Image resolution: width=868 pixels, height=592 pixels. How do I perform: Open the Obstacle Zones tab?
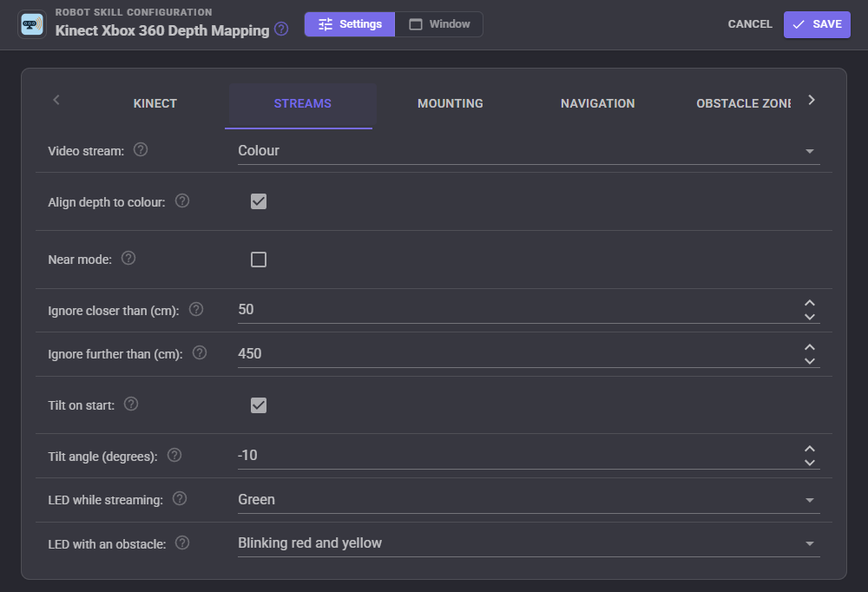click(743, 103)
